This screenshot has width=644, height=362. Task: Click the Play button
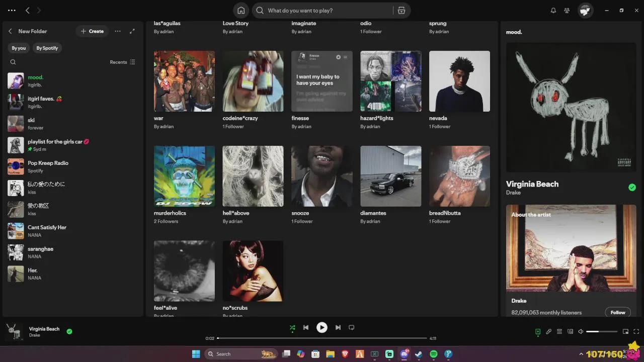click(x=322, y=327)
